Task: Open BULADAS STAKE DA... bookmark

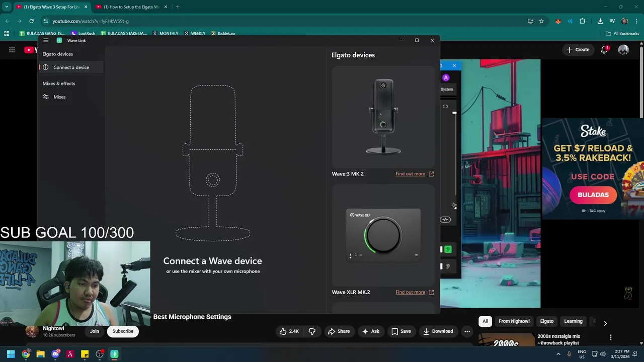Action: [x=124, y=33]
